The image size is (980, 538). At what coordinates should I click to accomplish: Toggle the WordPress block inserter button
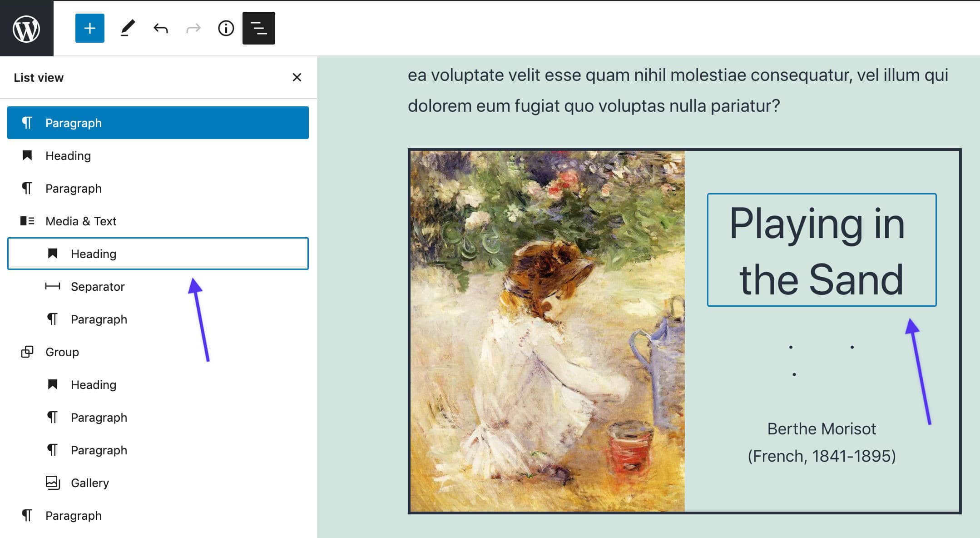pos(89,27)
